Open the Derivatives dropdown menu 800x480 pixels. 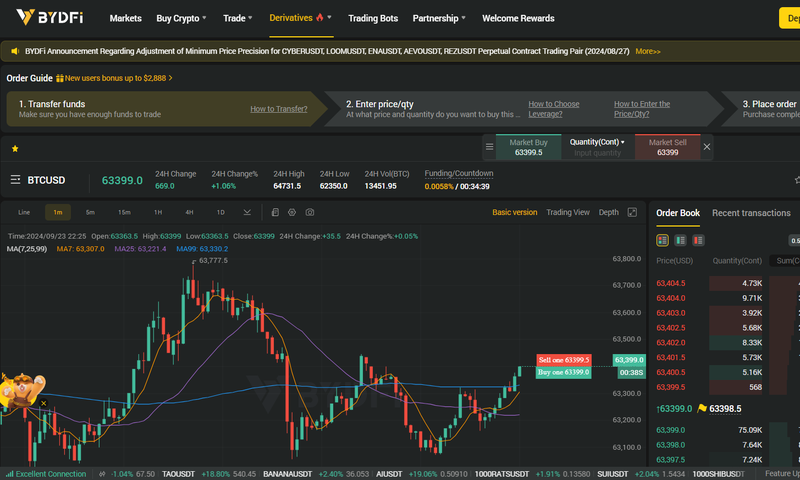(x=301, y=18)
